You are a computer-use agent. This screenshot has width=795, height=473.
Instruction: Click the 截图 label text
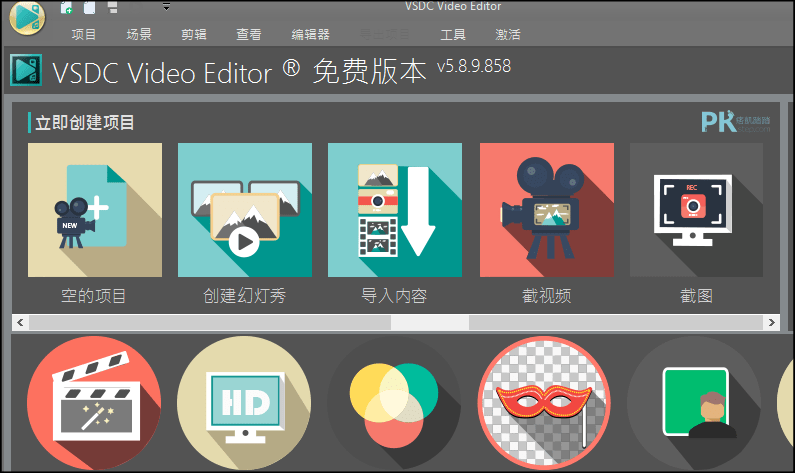[x=696, y=296]
